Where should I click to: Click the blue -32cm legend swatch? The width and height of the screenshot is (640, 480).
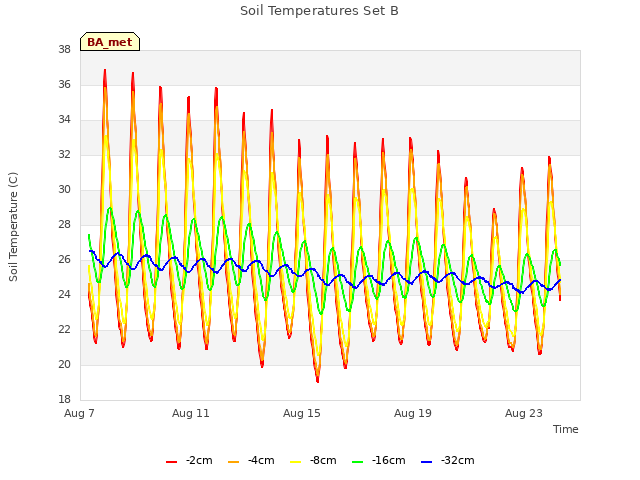click(427, 462)
